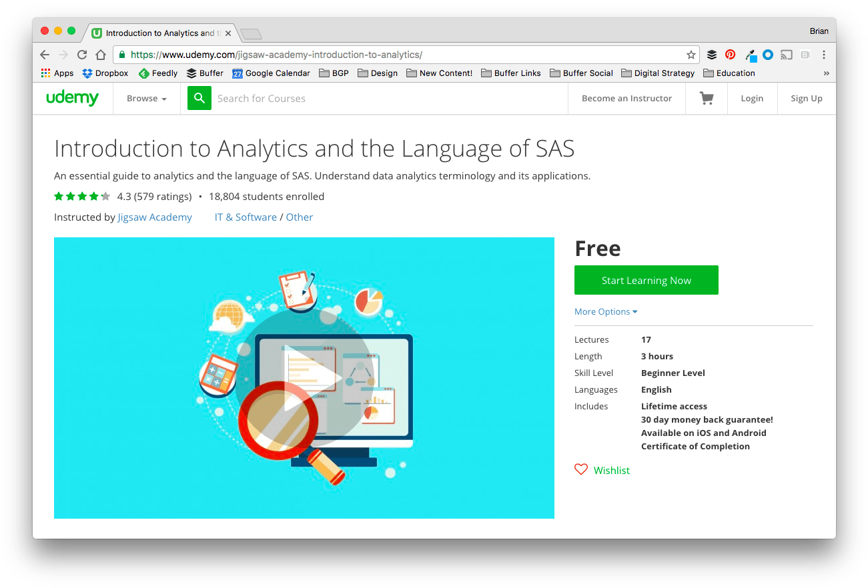Click the color picker extension icon
868x588 pixels.
[750, 55]
